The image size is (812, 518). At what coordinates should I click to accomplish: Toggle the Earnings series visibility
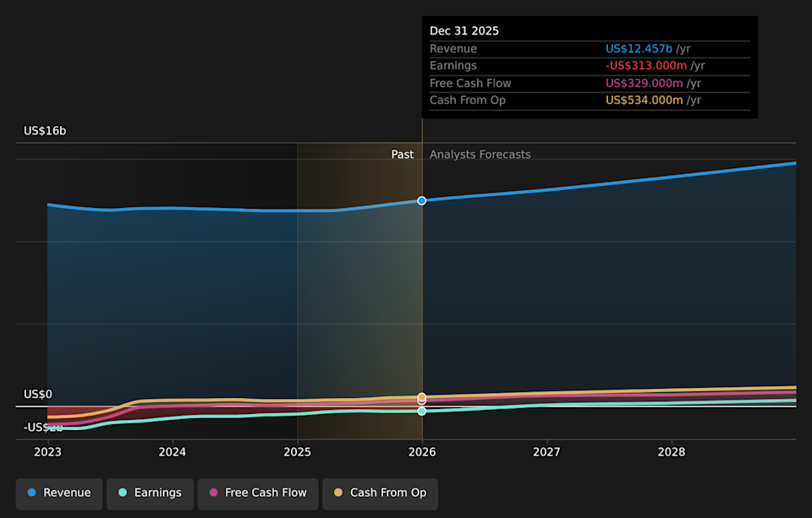pyautogui.click(x=150, y=492)
